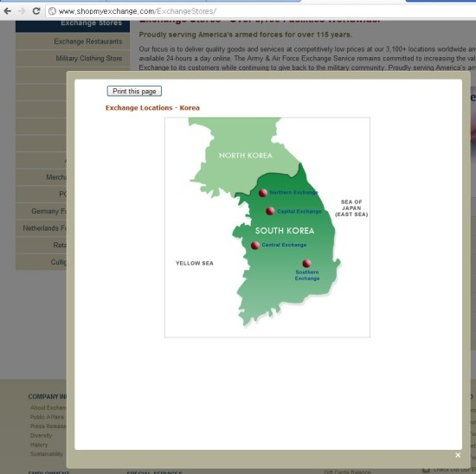The width and height of the screenshot is (476, 474).
Task: Click the Print this page button
Action: [x=134, y=91]
